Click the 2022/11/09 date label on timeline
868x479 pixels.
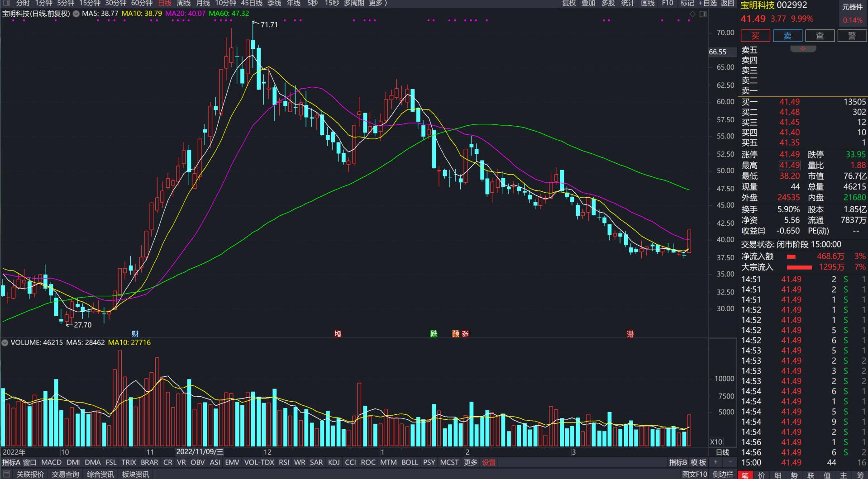point(200,451)
